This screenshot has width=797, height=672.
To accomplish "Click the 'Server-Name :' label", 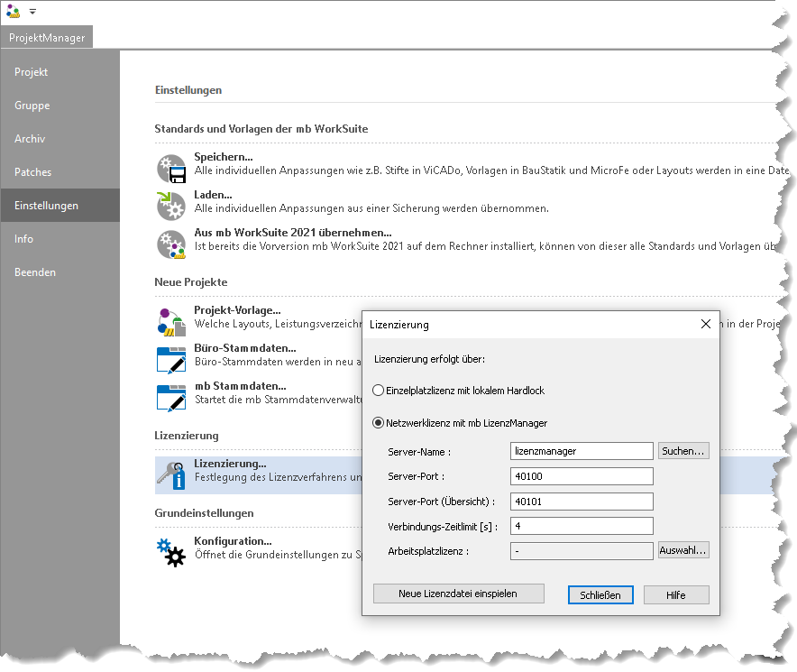I will tap(419, 452).
